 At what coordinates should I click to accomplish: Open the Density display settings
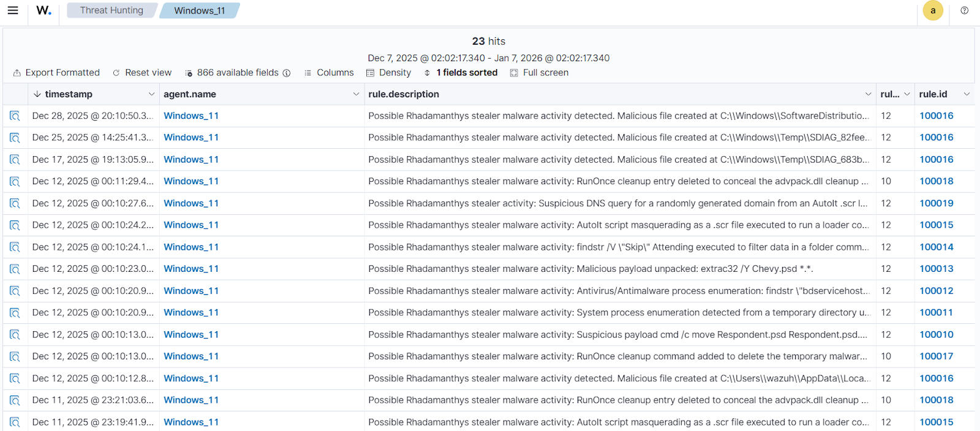click(x=388, y=73)
